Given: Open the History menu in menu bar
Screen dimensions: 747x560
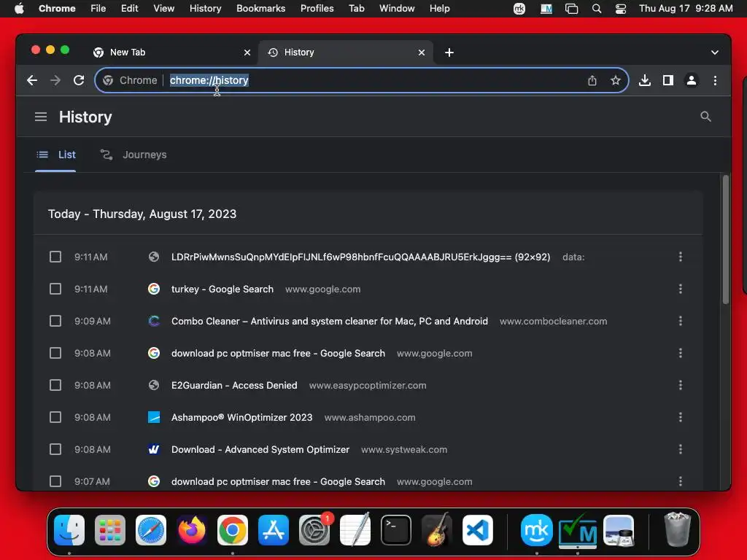Looking at the screenshot, I should tap(205, 9).
